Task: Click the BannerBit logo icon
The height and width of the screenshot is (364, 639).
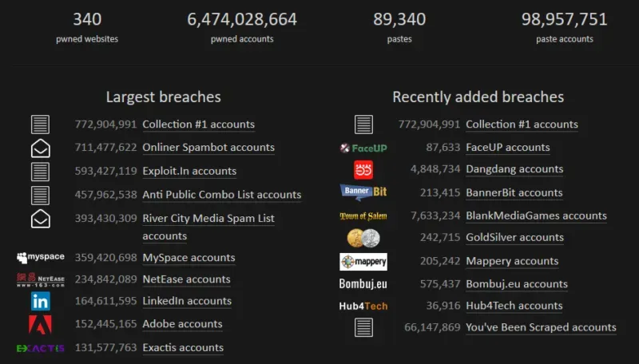Action: [363, 192]
